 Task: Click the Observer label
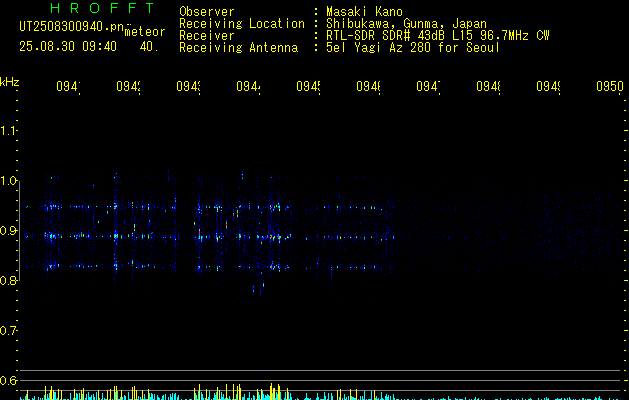(207, 11)
